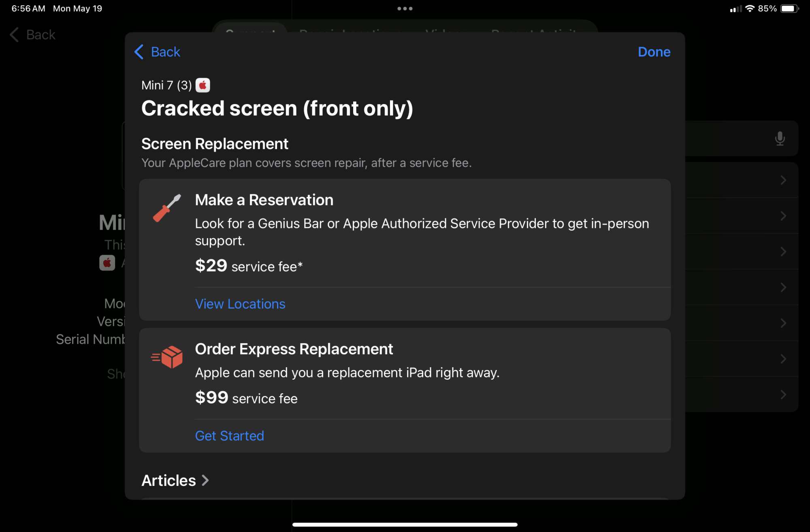Tap the screwdriver icon for Make a Reservation
The width and height of the screenshot is (810, 532).
tap(167, 208)
